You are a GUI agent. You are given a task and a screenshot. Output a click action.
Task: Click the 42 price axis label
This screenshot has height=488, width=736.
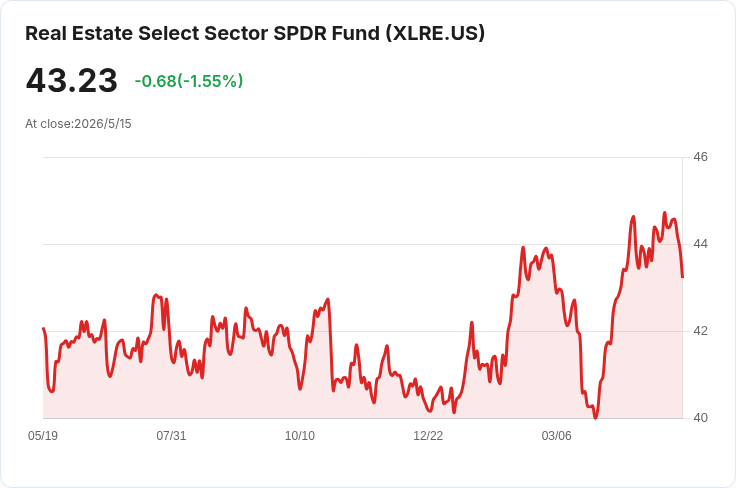[x=700, y=331]
